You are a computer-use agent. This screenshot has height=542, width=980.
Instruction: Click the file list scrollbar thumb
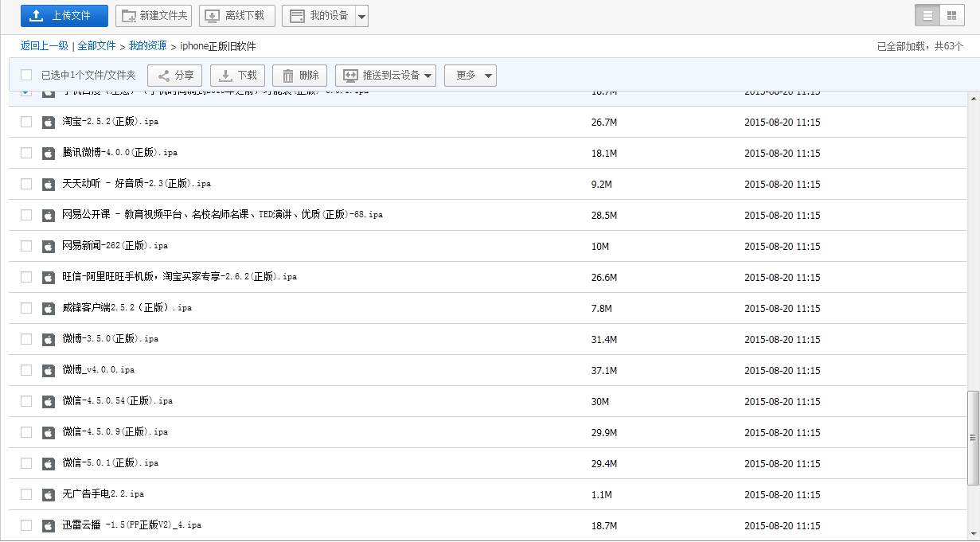[x=973, y=437]
